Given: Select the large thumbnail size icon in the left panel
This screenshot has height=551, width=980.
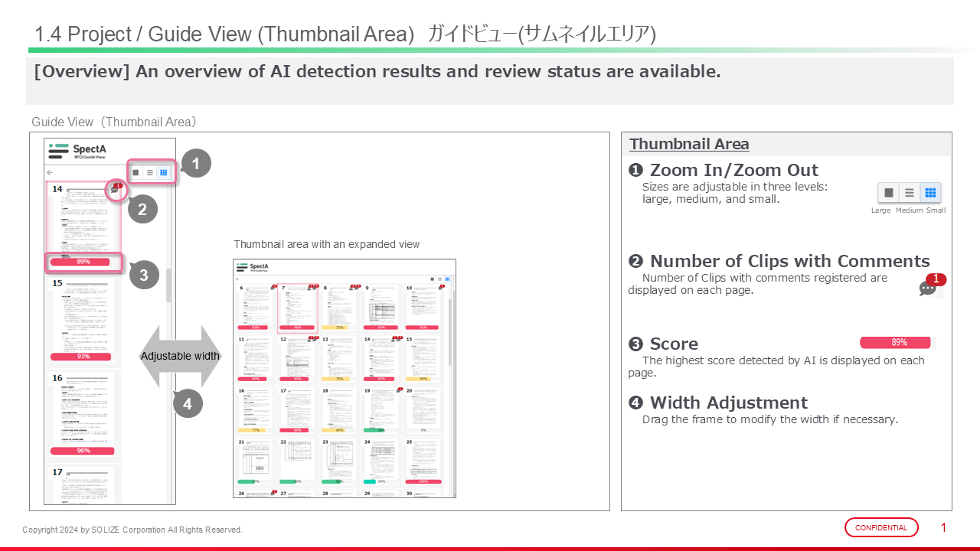Looking at the screenshot, I should click(136, 173).
